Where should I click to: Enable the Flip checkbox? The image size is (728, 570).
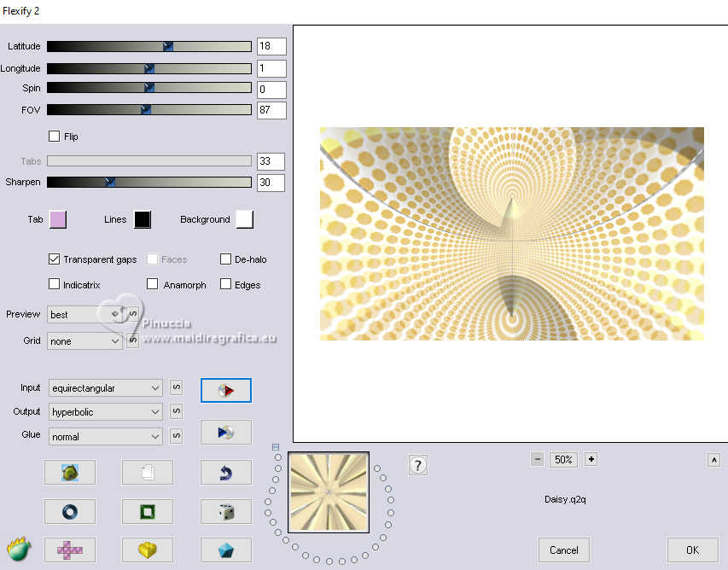click(x=55, y=137)
